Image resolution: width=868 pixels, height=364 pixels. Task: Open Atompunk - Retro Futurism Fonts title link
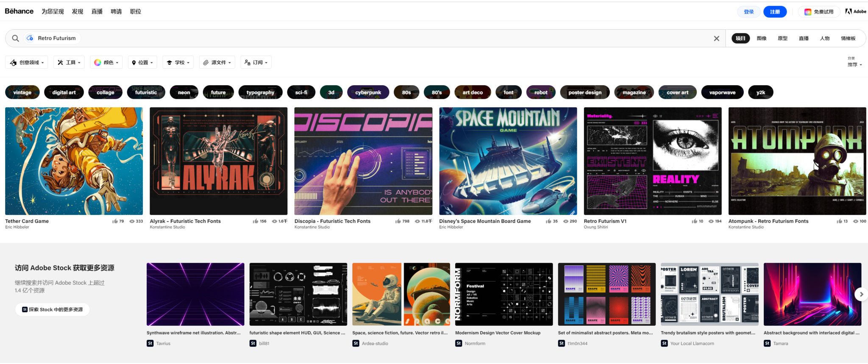pos(768,221)
